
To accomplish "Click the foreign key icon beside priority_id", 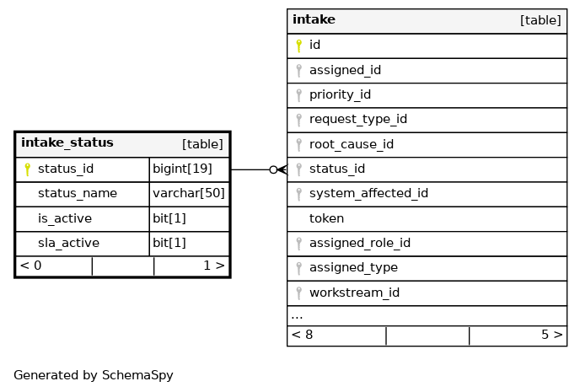I will 298,95.
